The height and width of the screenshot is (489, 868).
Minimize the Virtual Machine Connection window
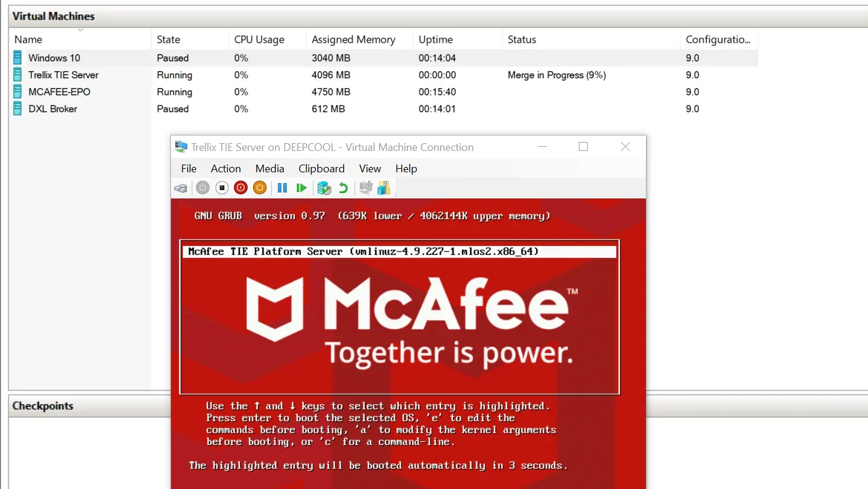click(542, 147)
